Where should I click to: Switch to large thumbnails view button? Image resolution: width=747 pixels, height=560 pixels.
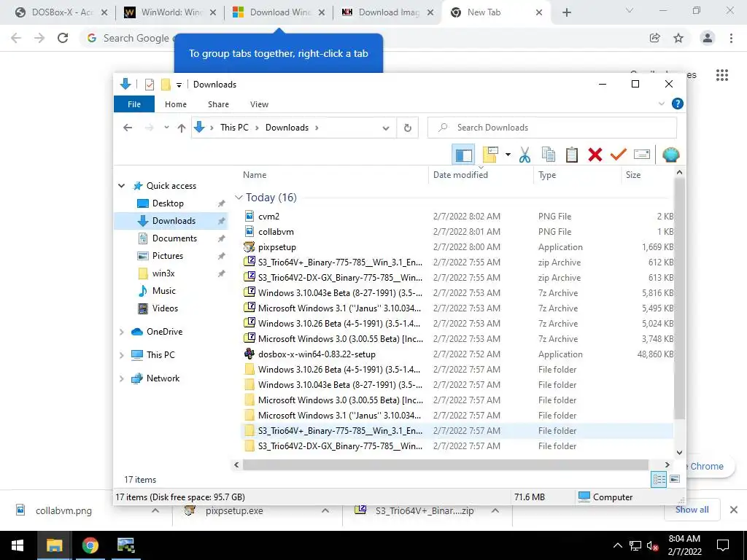coord(675,479)
